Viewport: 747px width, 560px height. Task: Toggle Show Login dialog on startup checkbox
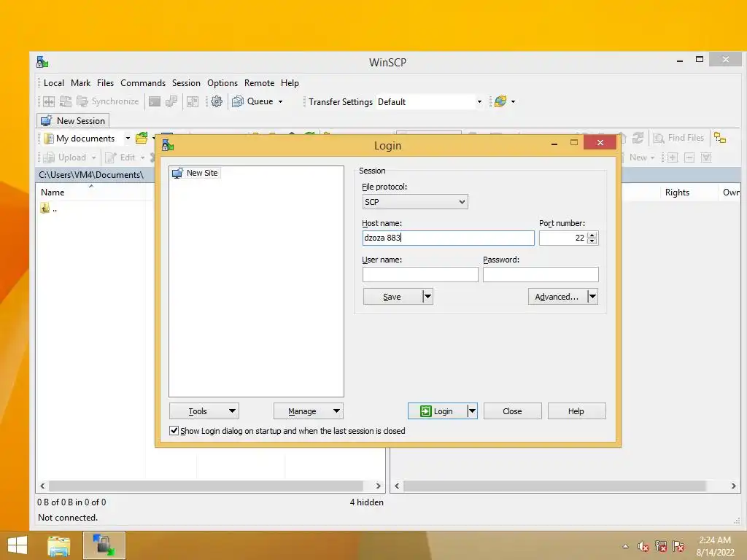pos(174,430)
